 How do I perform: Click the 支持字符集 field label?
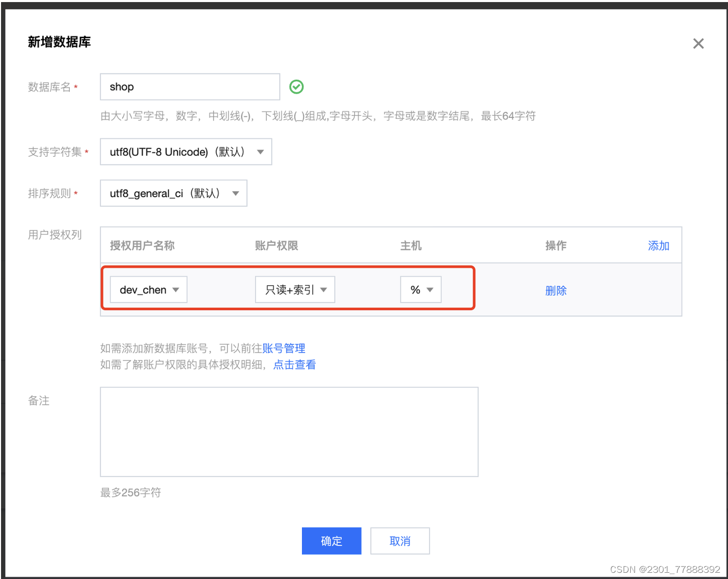(x=55, y=151)
